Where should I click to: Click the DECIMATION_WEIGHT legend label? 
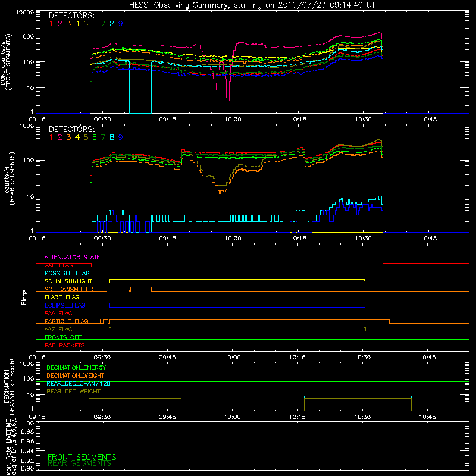(x=76, y=375)
